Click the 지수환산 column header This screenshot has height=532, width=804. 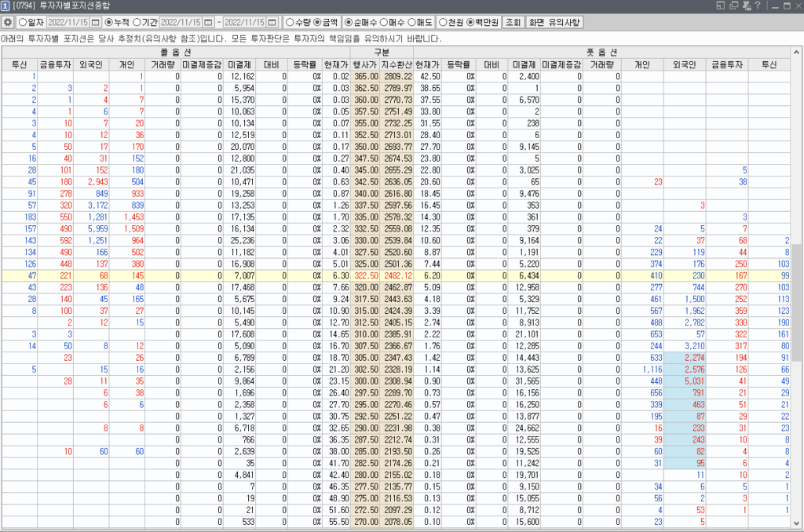tap(397, 64)
